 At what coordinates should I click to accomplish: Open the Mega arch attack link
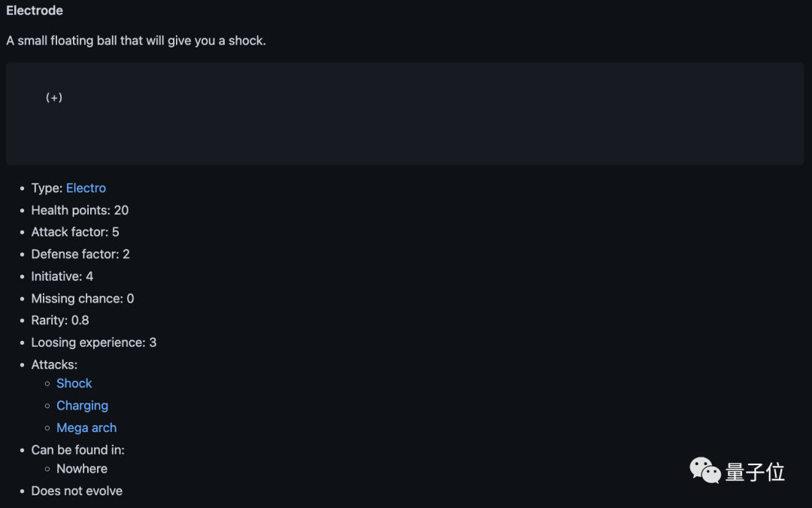click(x=86, y=427)
